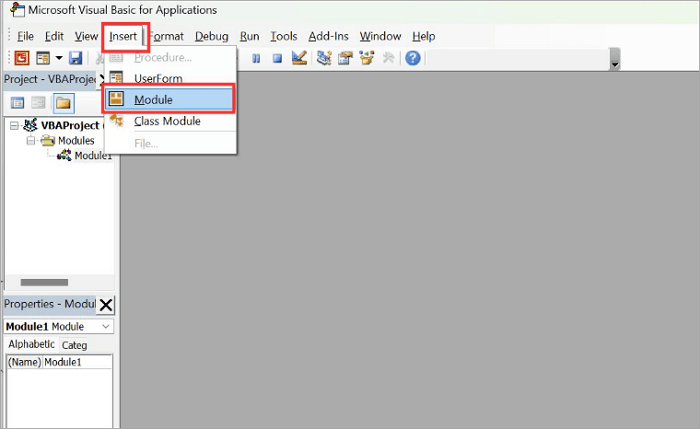This screenshot has width=700, height=429.
Task: Click the Toolbox toolbar icon
Action: (388, 58)
